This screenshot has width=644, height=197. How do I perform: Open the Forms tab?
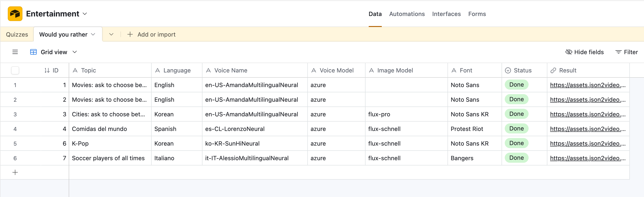[x=477, y=14]
